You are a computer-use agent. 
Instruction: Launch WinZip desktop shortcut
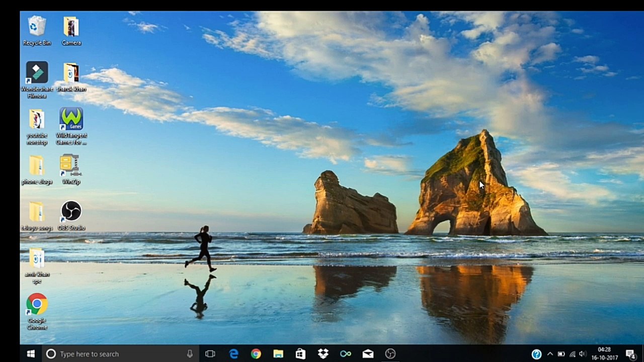(71, 170)
